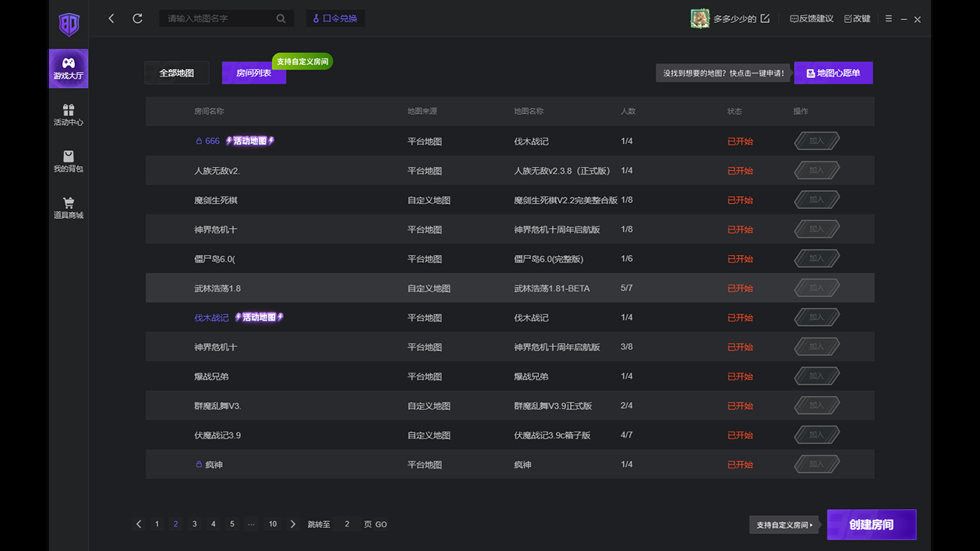The height and width of the screenshot is (551, 980).
Task: Switch to 全部地图 tab
Action: point(176,73)
